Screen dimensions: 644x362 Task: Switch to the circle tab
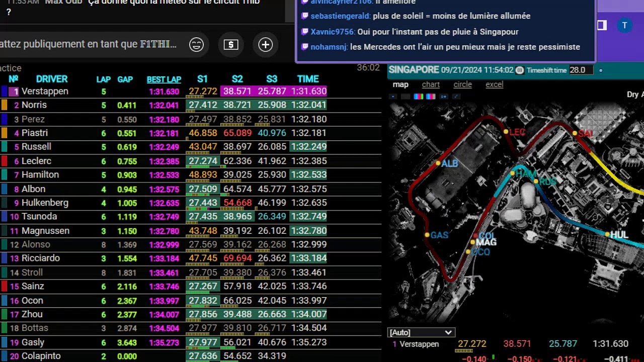tap(462, 84)
